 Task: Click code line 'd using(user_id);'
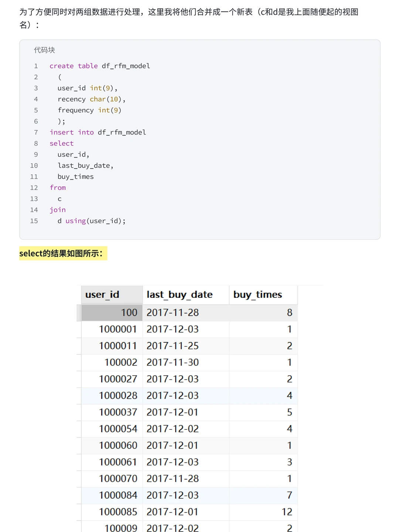coord(92,221)
